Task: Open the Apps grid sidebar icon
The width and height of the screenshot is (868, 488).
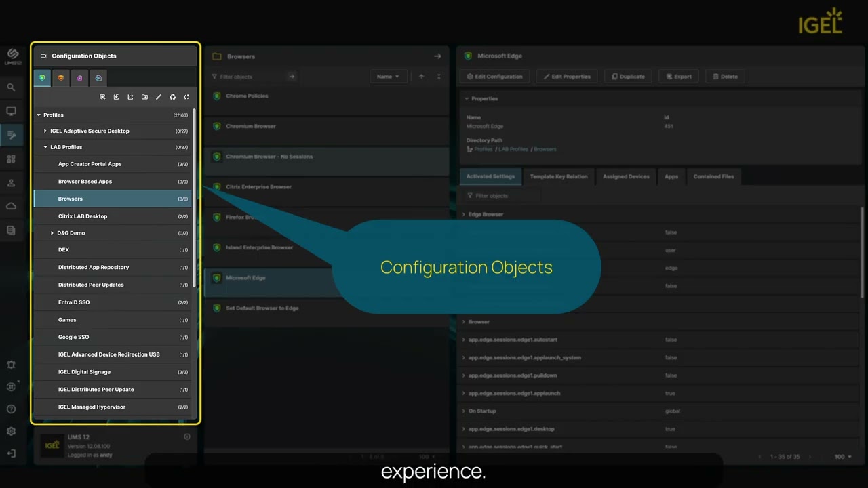Action: [x=11, y=159]
